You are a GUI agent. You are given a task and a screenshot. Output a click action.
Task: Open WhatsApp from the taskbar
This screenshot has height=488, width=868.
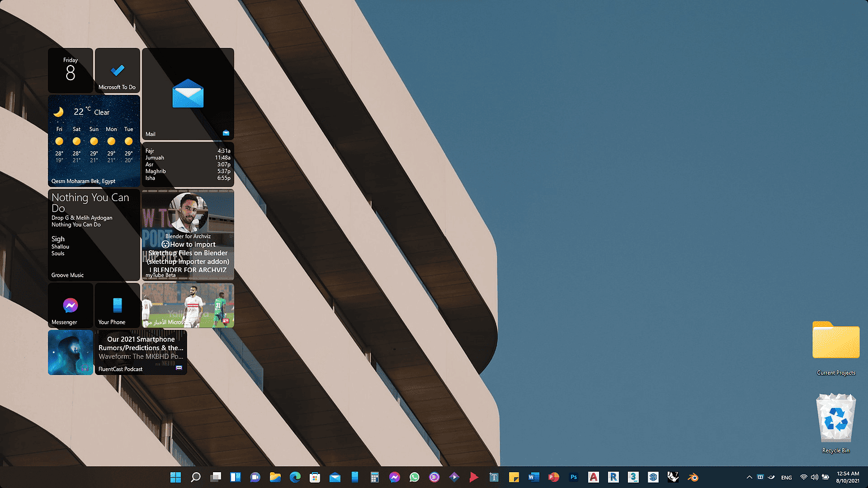coord(414,477)
